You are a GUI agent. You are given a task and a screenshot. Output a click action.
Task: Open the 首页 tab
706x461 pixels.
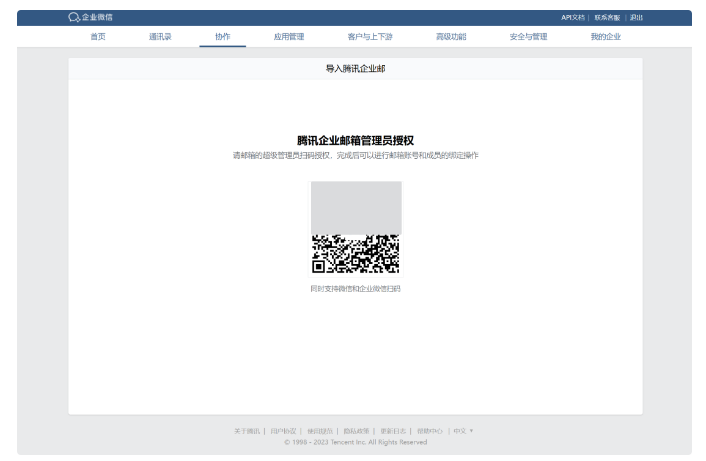click(x=97, y=36)
